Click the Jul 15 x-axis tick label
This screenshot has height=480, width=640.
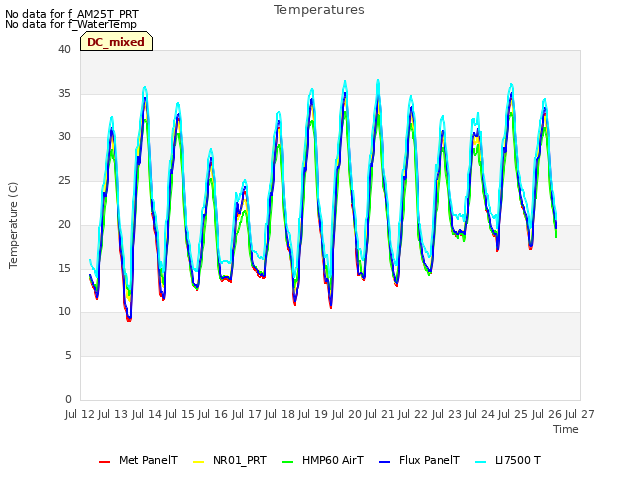click(x=180, y=414)
